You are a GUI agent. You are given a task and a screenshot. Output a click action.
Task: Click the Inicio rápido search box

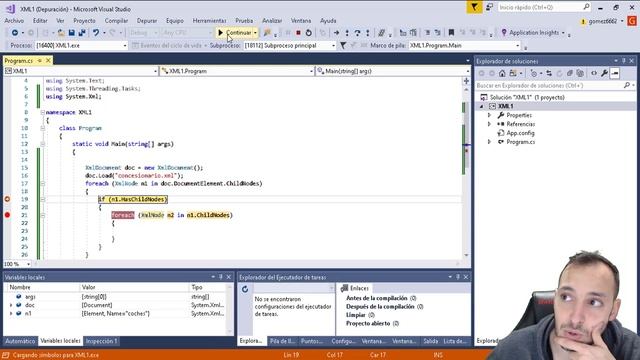pos(544,7)
